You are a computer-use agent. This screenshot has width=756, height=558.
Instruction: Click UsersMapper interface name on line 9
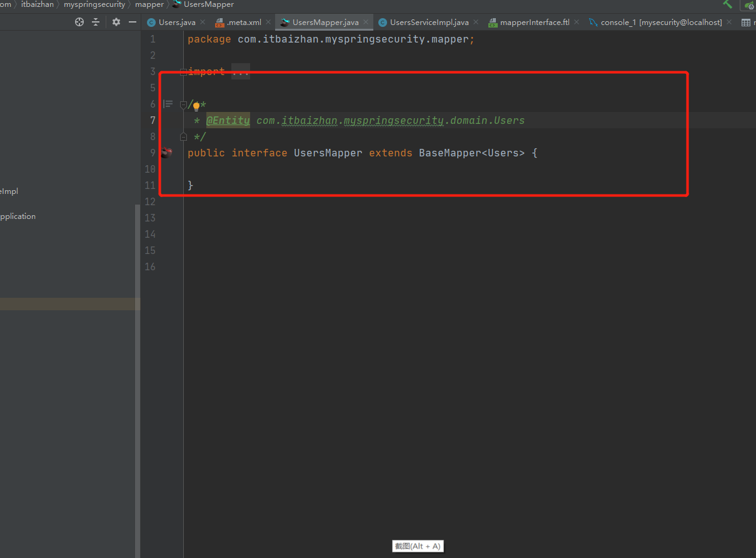tap(328, 153)
